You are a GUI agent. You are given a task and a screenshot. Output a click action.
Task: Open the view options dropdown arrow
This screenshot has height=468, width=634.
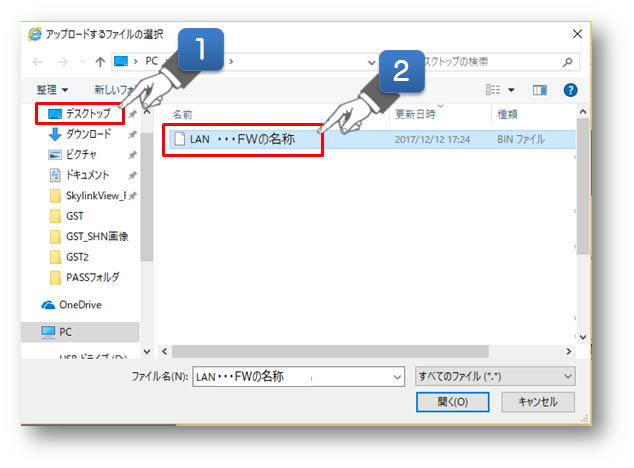click(511, 90)
